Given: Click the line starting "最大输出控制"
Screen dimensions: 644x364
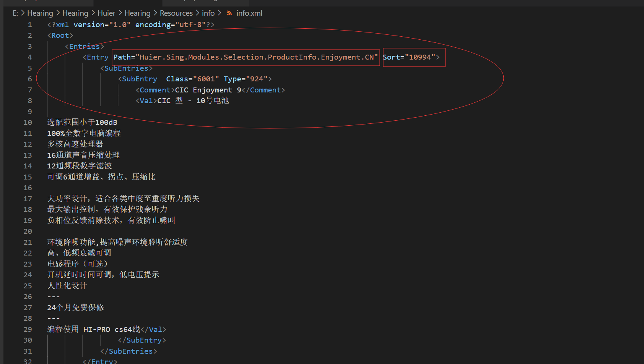Looking at the screenshot, I should (x=107, y=209).
